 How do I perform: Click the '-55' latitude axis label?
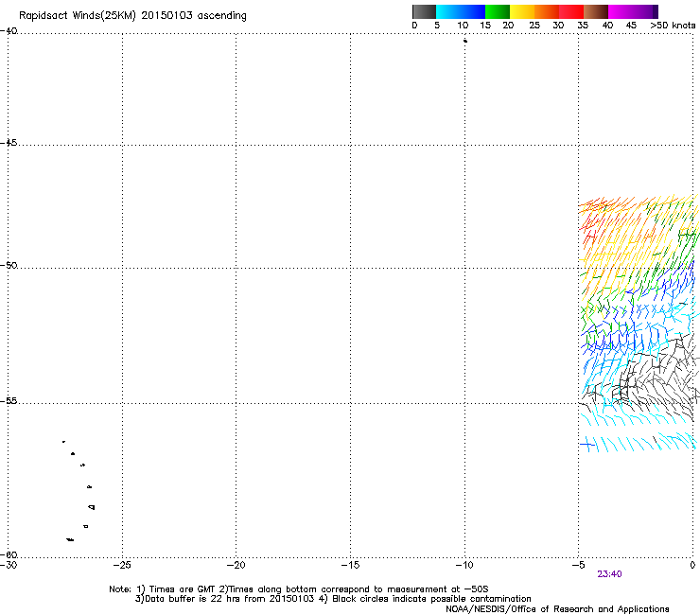click(x=9, y=401)
